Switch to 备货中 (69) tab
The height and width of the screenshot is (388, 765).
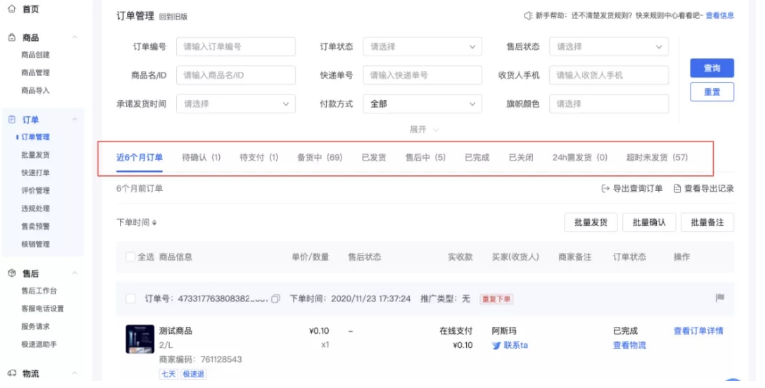coord(320,157)
